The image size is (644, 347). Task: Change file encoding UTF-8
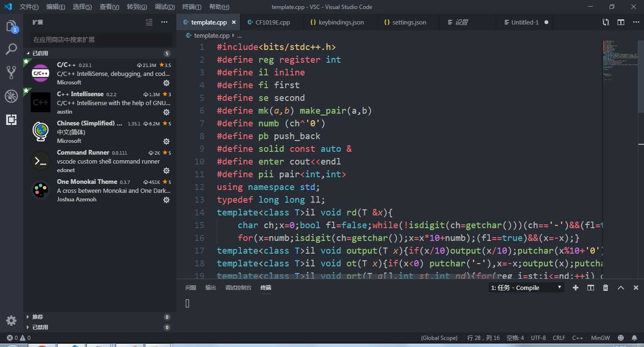538,338
